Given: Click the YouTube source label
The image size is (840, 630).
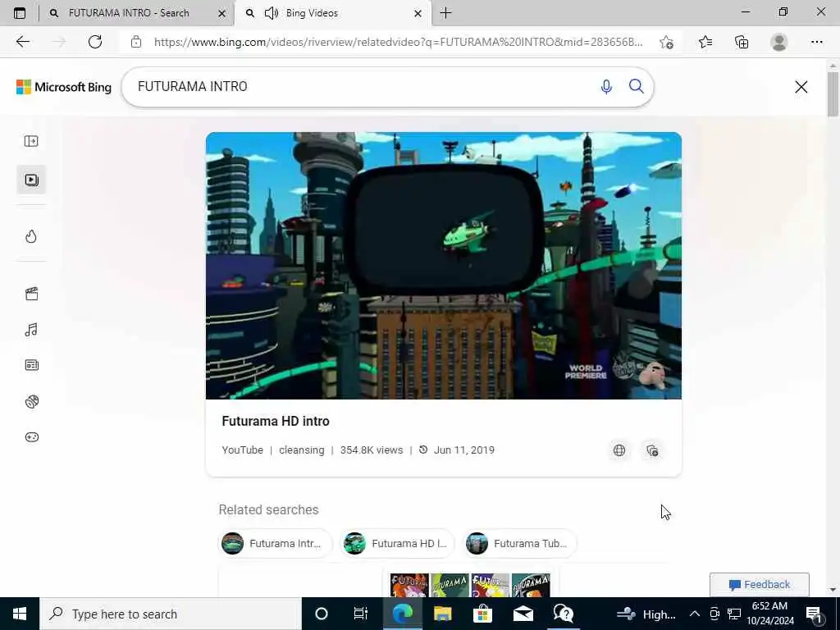Looking at the screenshot, I should coord(242,450).
